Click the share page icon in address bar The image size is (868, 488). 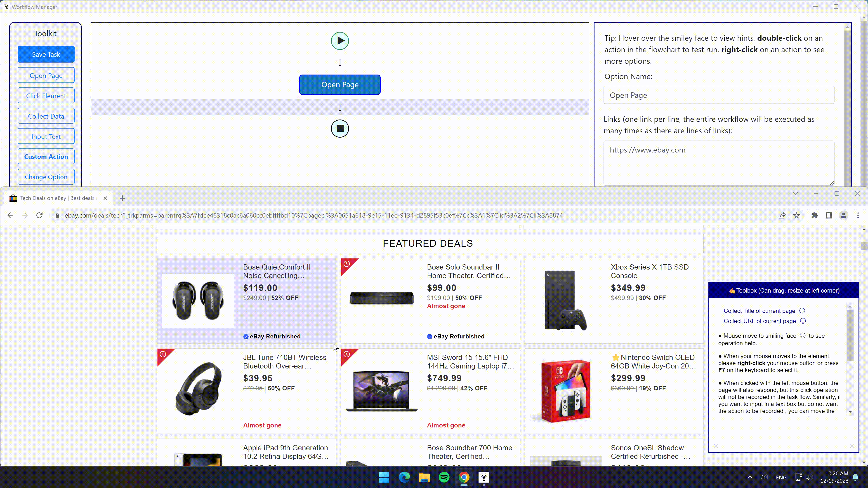[782, 215]
